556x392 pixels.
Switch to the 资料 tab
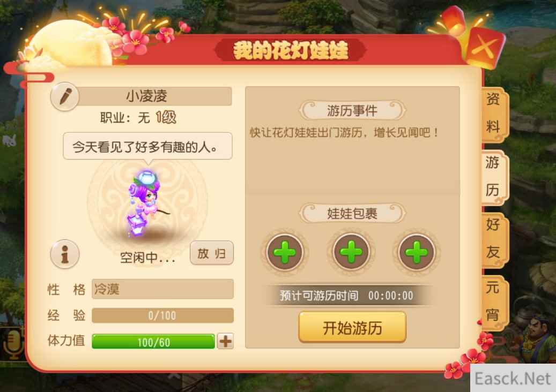coord(494,114)
